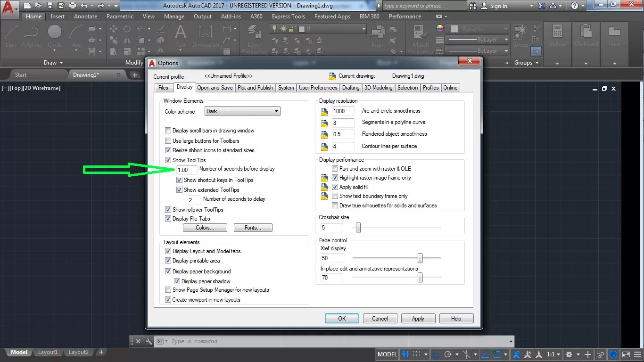The image size is (644, 362).
Task: Expand the Draw panel dropdown
Action: pyautogui.click(x=53, y=63)
